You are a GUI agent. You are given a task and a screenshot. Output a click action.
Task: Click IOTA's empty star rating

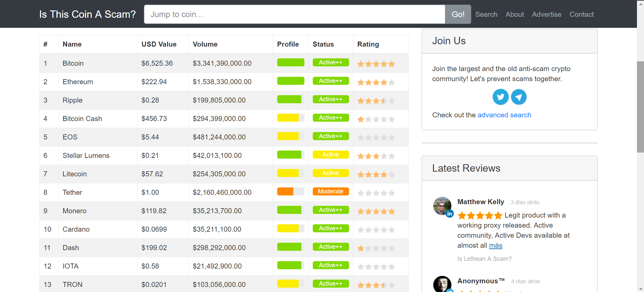[x=376, y=267]
